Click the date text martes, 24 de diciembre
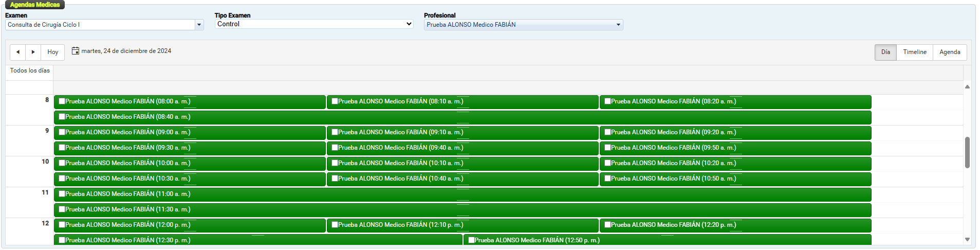Viewport: 980px width, 250px height. (126, 51)
